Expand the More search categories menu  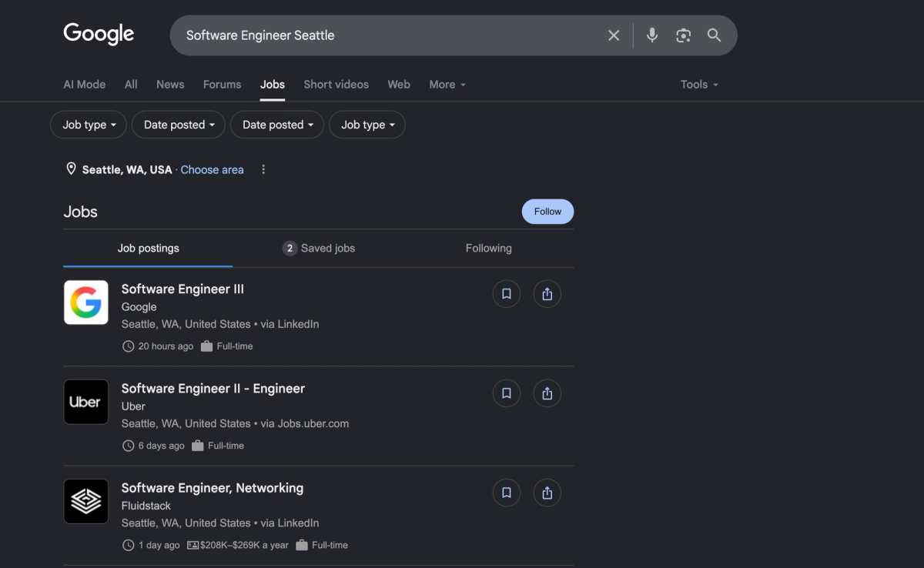[447, 85]
